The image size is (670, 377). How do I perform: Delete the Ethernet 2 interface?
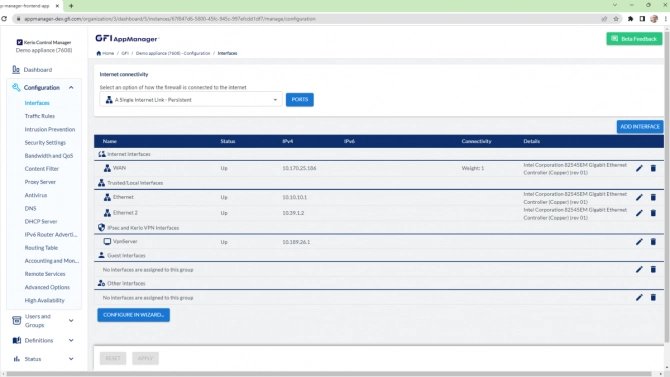(653, 213)
